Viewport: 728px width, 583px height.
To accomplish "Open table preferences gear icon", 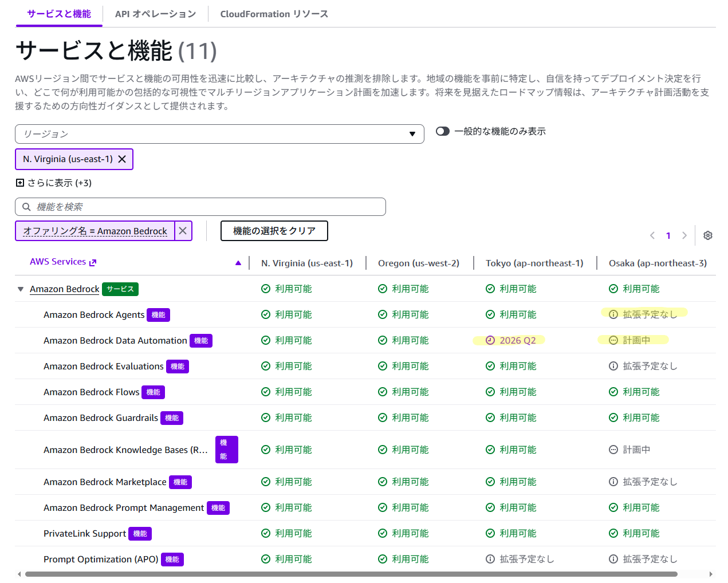I will (x=708, y=235).
